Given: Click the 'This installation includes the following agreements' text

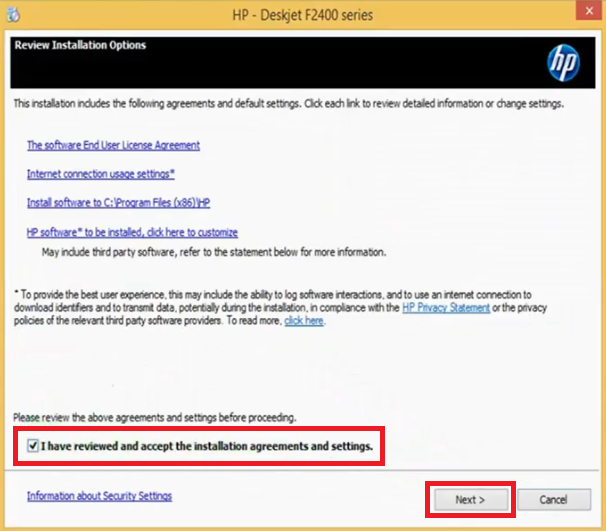Looking at the screenshot, I should (289, 104).
